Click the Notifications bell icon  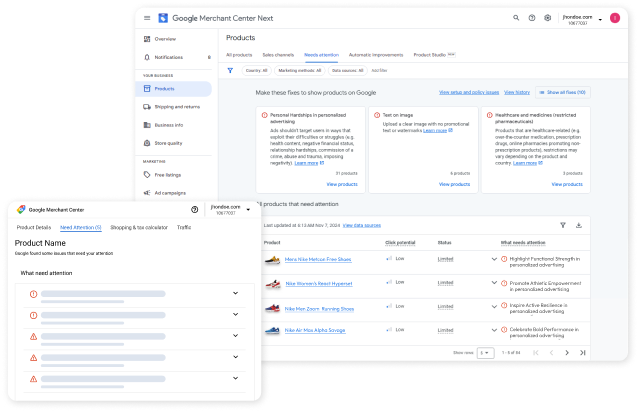pyautogui.click(x=147, y=57)
